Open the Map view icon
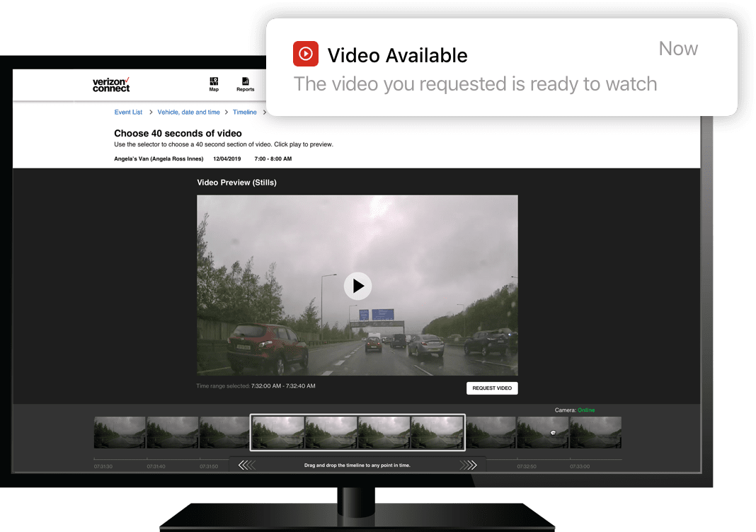 (214, 83)
